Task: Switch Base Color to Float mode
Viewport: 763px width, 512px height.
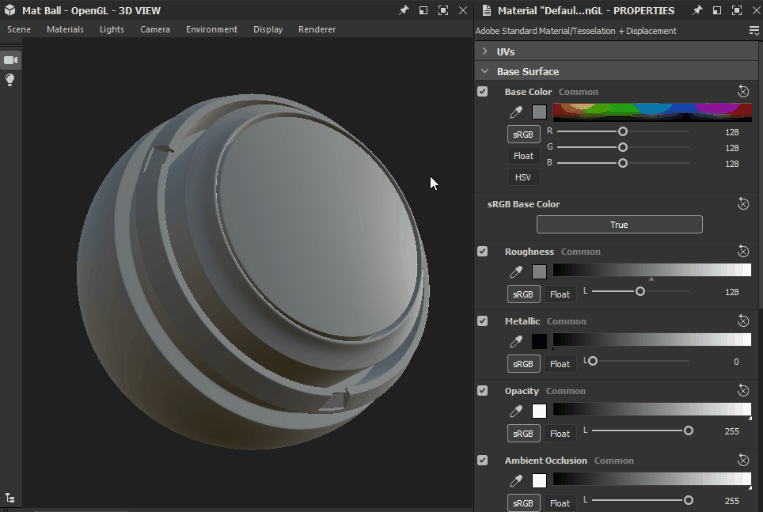Action: (x=524, y=156)
